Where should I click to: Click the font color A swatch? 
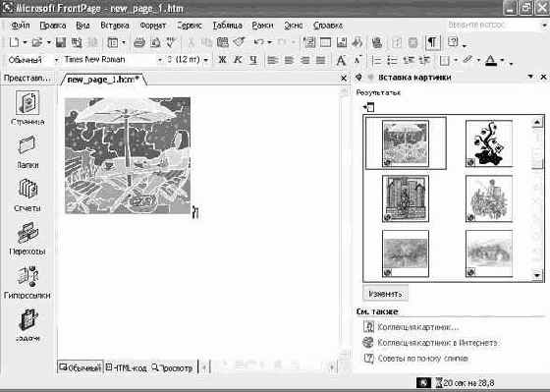tap(491, 60)
